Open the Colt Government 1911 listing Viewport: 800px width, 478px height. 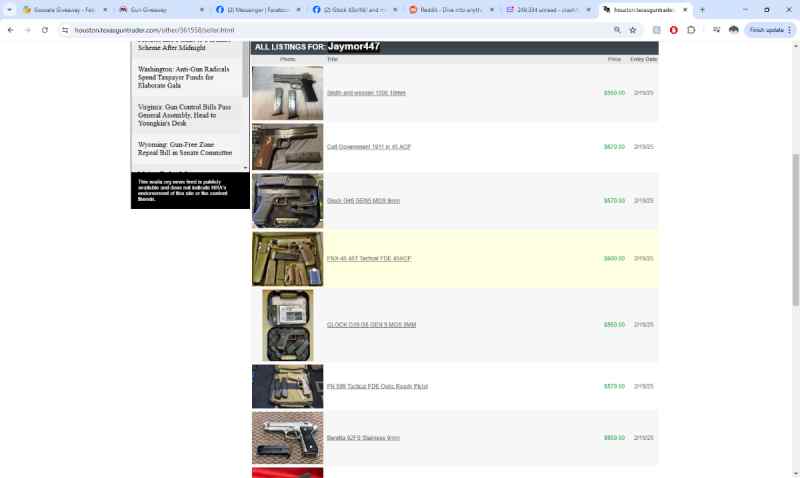click(368, 147)
